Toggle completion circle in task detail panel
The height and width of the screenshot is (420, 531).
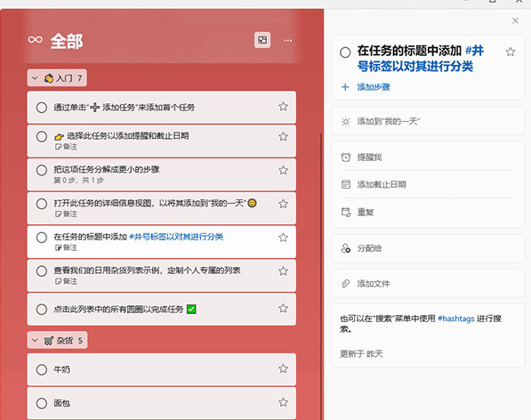click(345, 52)
